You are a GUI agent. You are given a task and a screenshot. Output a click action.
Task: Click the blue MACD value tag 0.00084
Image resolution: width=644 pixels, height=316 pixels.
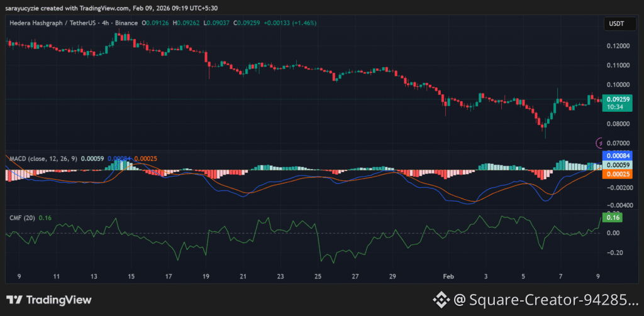pyautogui.click(x=616, y=155)
